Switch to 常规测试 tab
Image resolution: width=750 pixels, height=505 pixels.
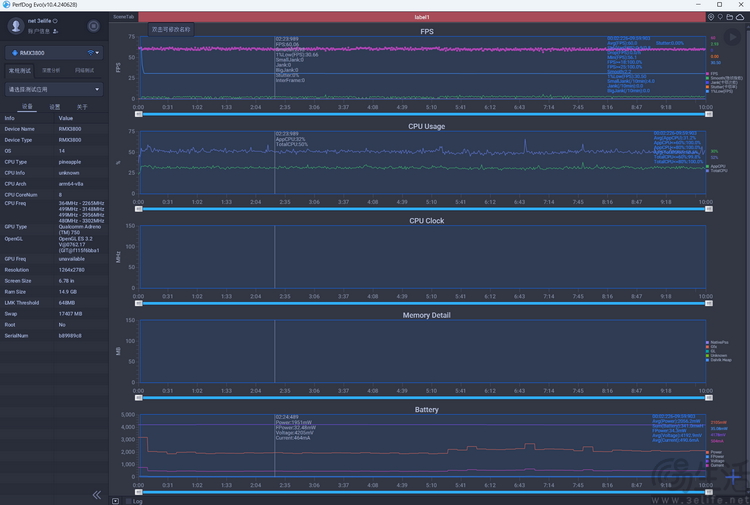[20, 70]
